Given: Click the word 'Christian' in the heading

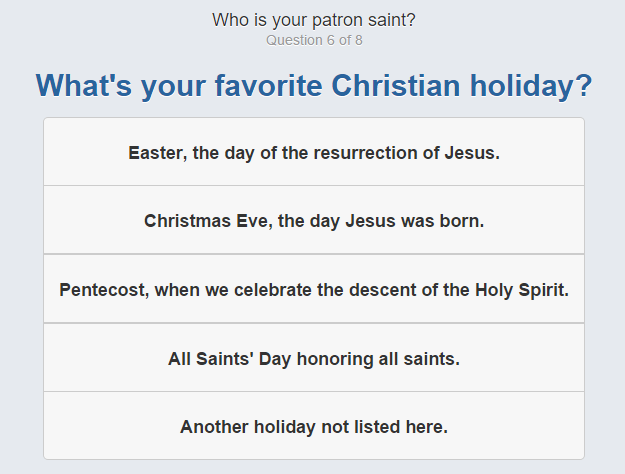Looking at the screenshot, I should click(x=396, y=85).
